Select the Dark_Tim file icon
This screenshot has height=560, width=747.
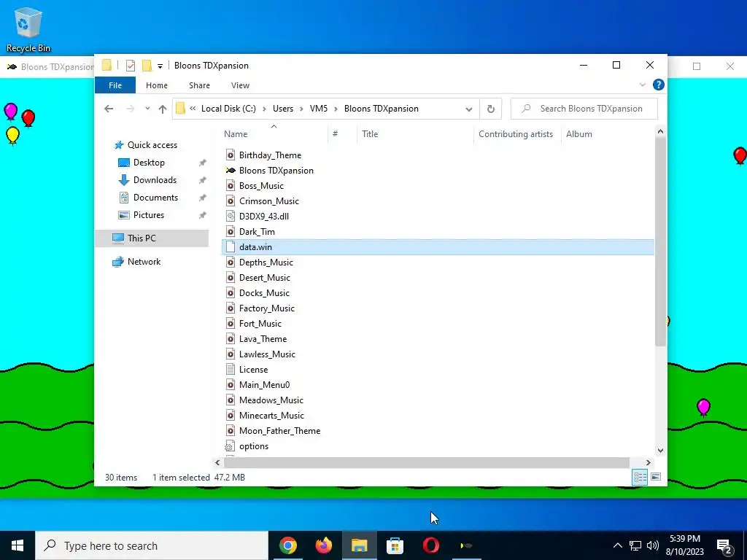click(231, 231)
